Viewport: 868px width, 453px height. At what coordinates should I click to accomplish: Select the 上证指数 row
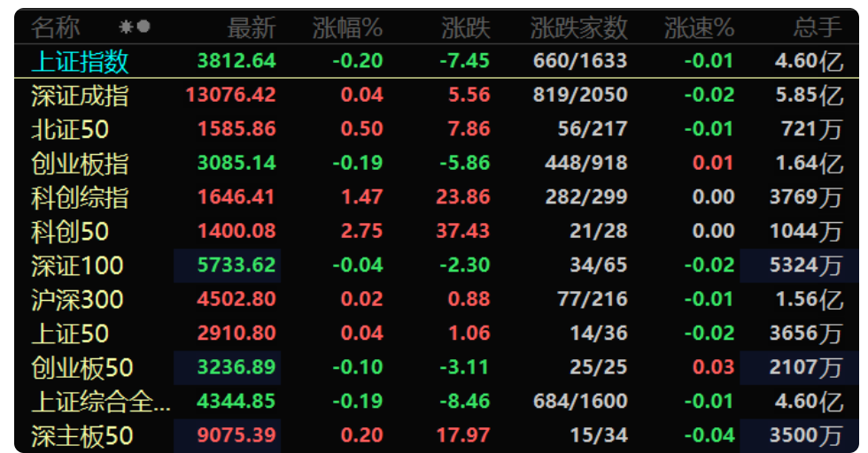click(x=81, y=61)
